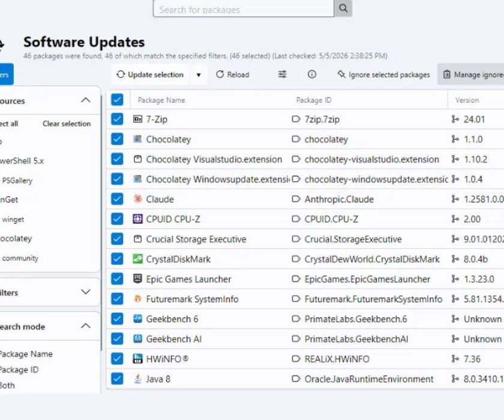This screenshot has width=504, height=420.
Task: Sort by Package Name column header
Action: 161,100
